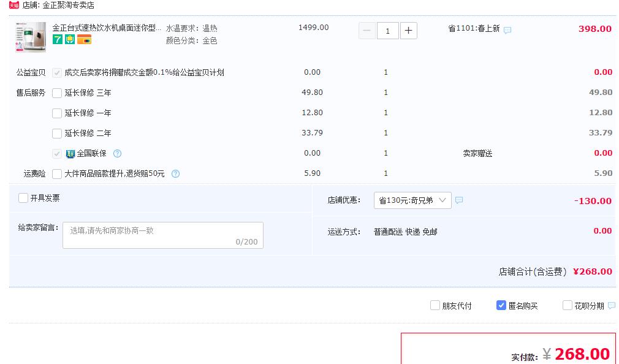Open the 金正聚淘专卖店 shop link

click(68, 5)
